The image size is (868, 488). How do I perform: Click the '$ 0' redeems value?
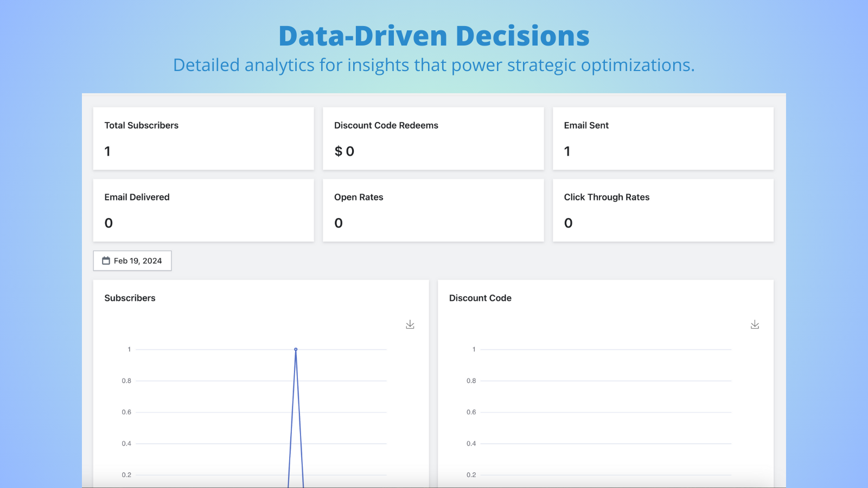344,151
